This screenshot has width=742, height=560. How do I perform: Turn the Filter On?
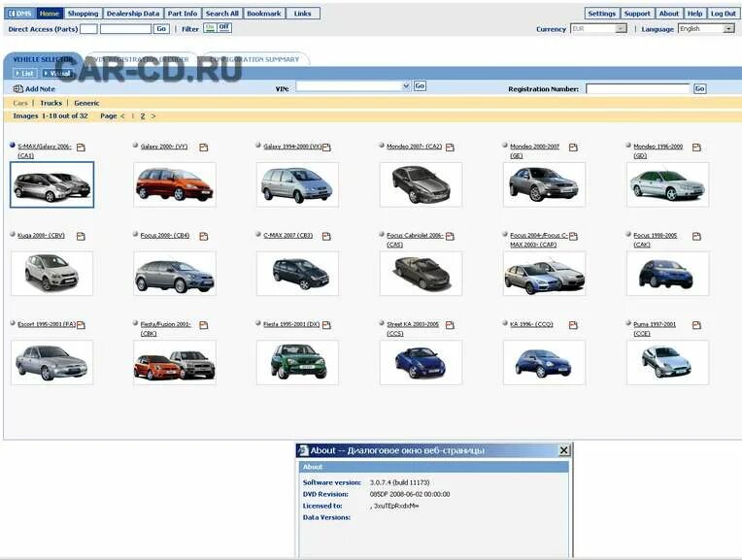209,28
